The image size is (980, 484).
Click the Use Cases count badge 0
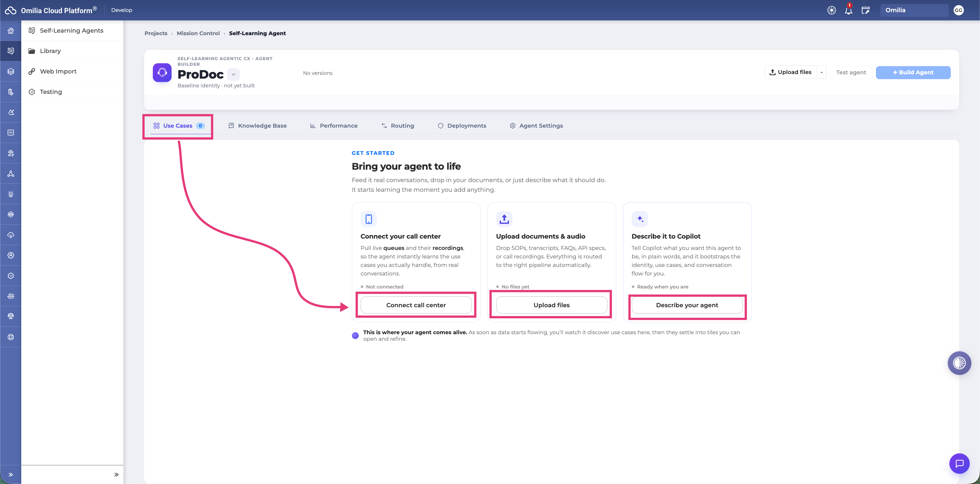[200, 126]
